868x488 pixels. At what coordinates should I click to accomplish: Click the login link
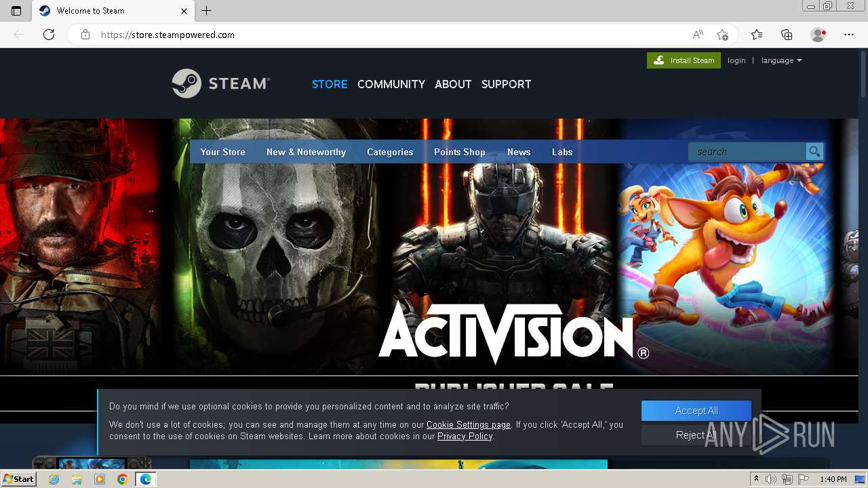(736, 60)
